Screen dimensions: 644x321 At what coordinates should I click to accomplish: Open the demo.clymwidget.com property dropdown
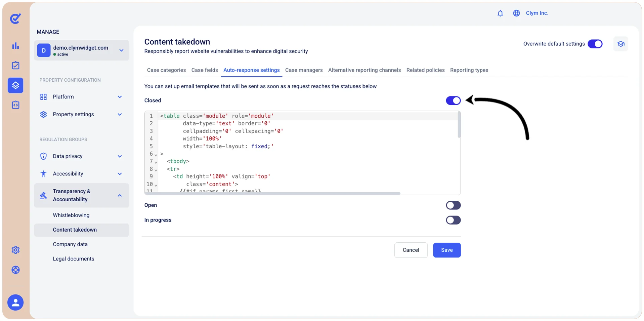[x=82, y=50]
